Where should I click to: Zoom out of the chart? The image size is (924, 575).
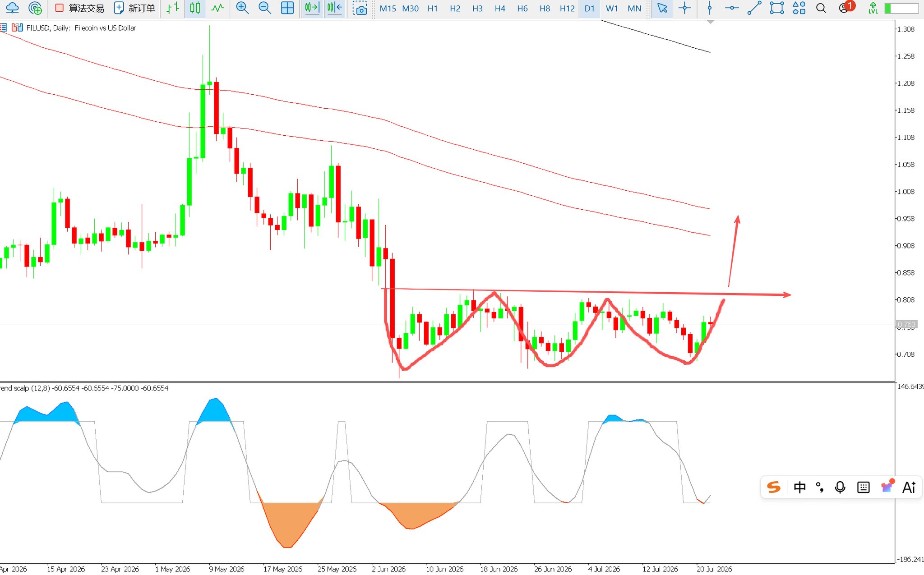(265, 8)
